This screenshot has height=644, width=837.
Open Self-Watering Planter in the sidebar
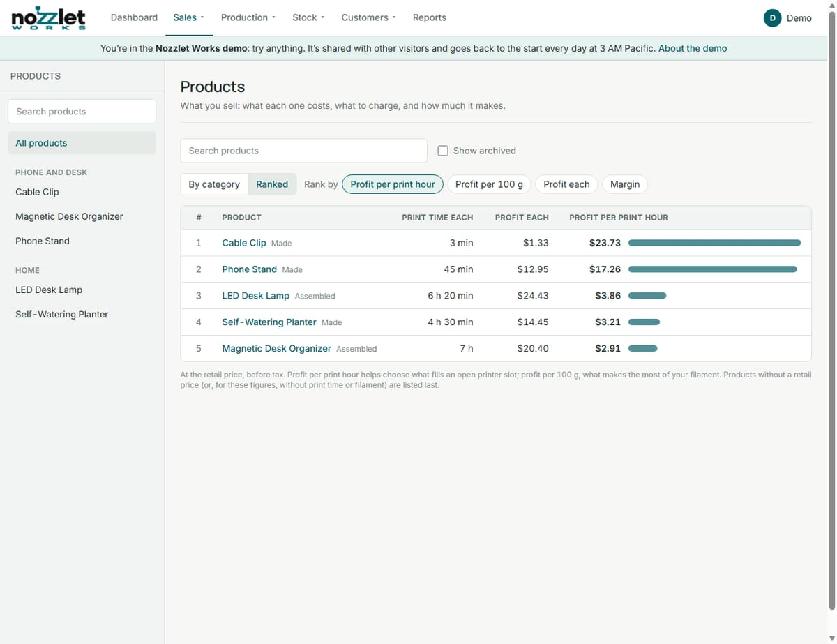(82, 314)
